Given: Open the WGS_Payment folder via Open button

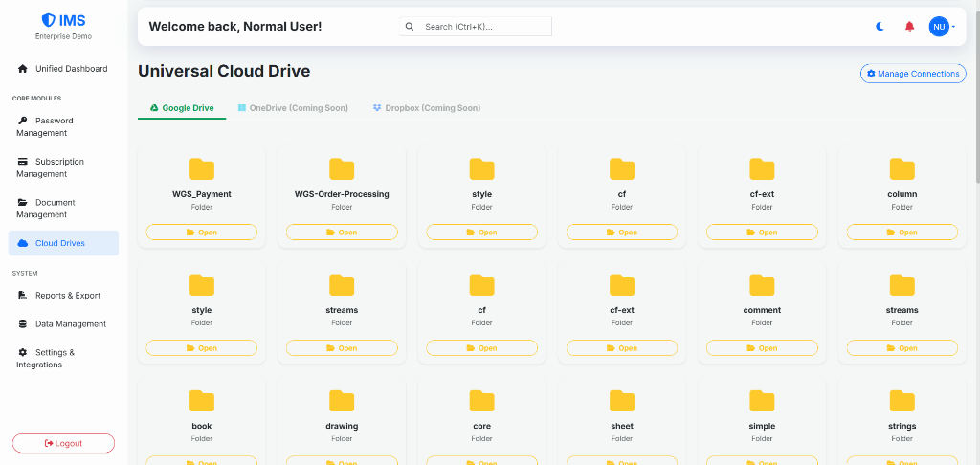Looking at the screenshot, I should pos(202,232).
